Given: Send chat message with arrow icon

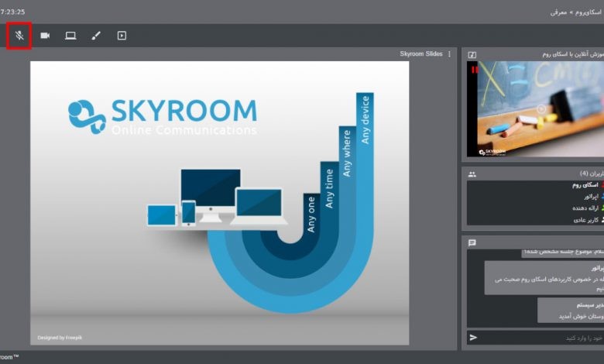Looking at the screenshot, I should click(x=473, y=338).
